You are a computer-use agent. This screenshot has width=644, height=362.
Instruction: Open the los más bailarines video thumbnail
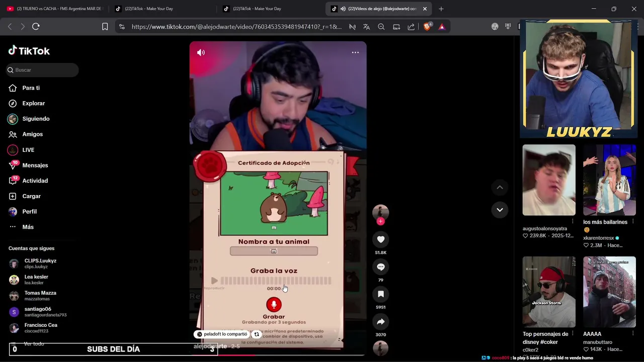[609, 180]
